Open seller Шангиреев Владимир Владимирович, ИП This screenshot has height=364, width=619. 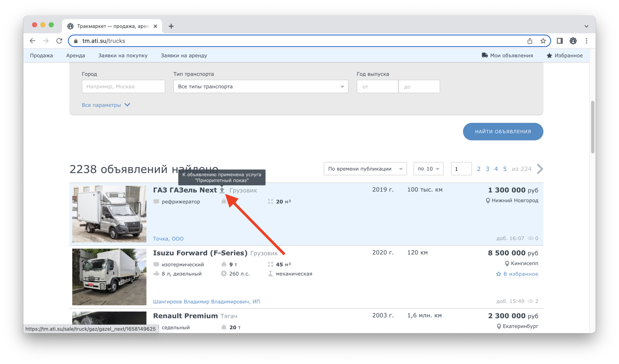(x=206, y=302)
